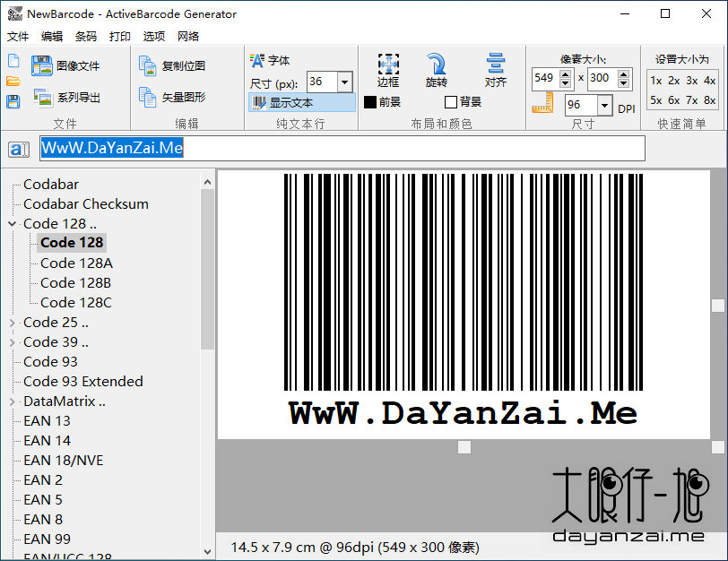Click the text input icon beside barcode field

(x=19, y=149)
